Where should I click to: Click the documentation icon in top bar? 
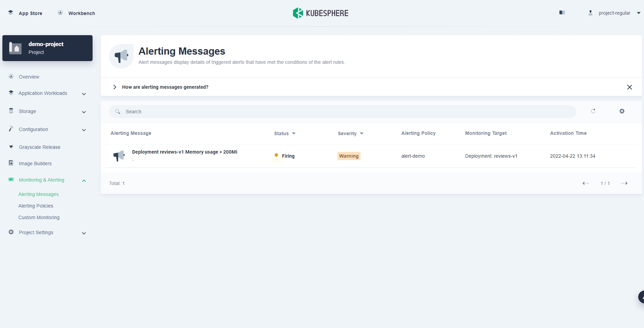click(562, 13)
